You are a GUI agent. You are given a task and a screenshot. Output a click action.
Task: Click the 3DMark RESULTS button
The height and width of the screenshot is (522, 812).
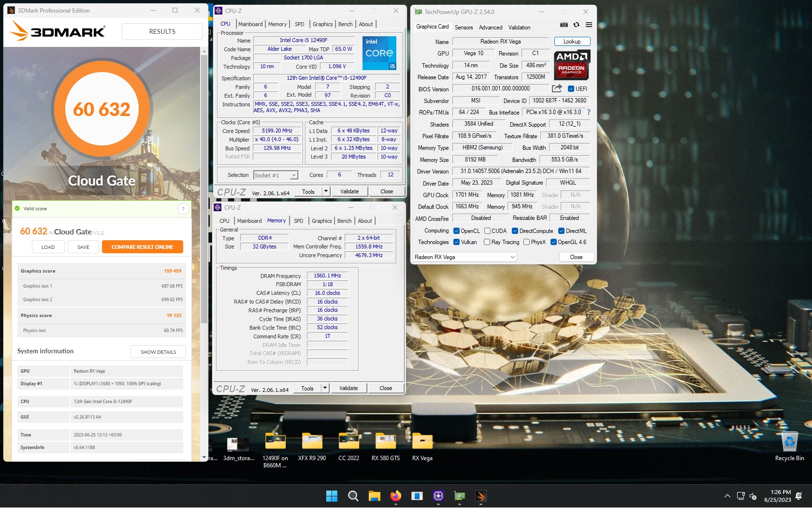[162, 31]
